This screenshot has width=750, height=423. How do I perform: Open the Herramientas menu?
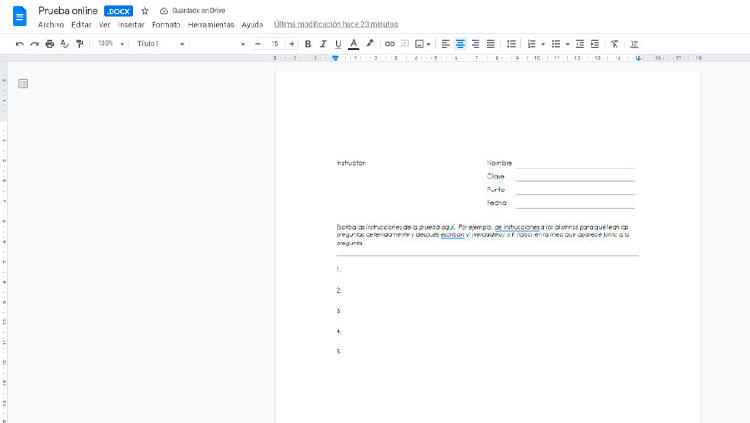tap(210, 24)
